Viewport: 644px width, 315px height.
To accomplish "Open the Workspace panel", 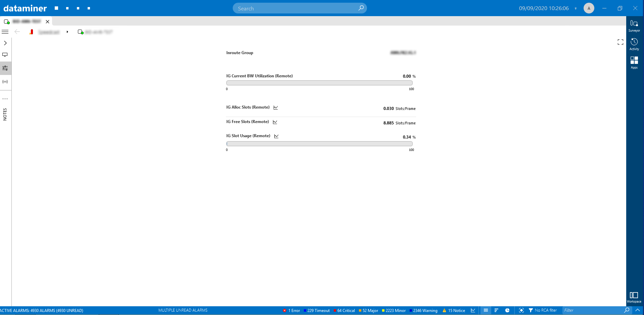I will coord(634,297).
